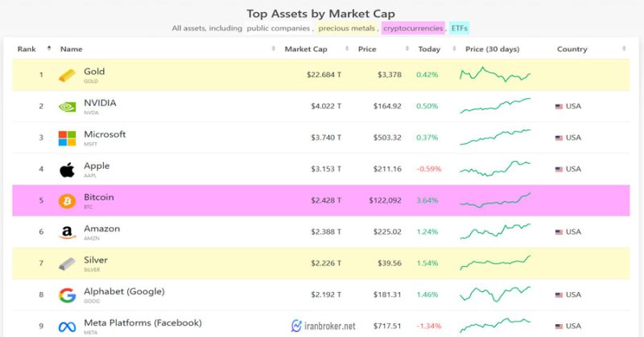644x337 pixels.
Task: Open the Bitcoin coin icon
Action: click(67, 201)
